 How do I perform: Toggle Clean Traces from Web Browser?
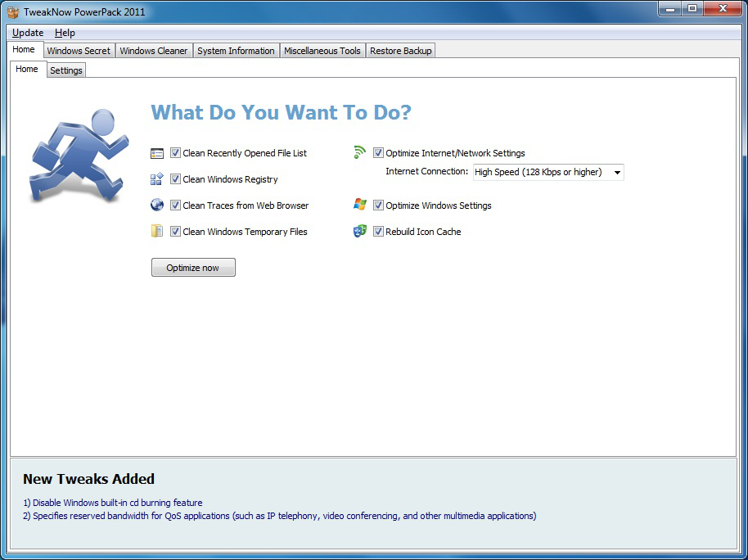click(x=175, y=205)
